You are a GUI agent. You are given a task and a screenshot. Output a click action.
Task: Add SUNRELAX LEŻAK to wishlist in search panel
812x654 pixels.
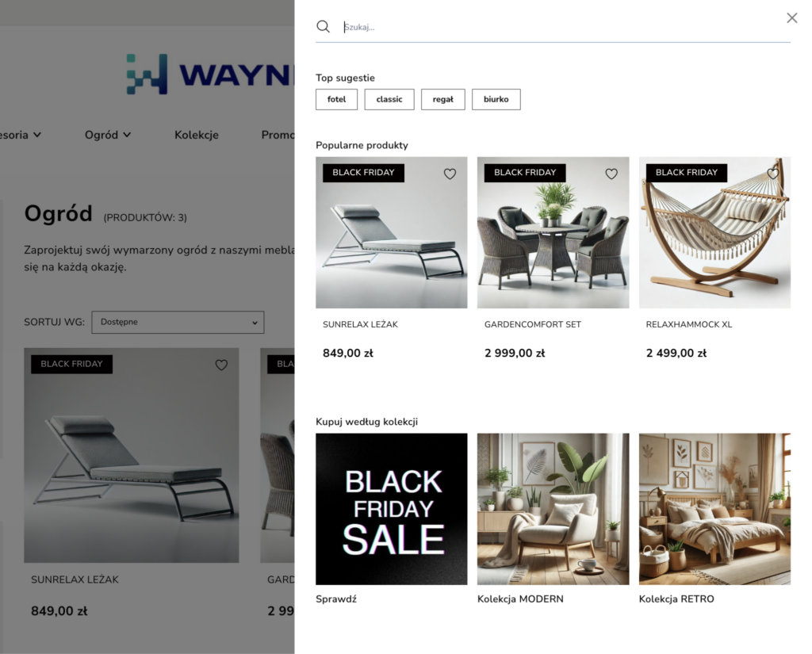tap(450, 174)
